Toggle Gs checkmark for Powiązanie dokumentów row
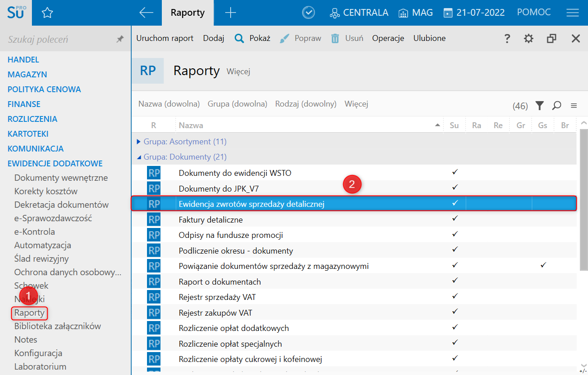Viewport: 588px width, 375px height. [543, 265]
